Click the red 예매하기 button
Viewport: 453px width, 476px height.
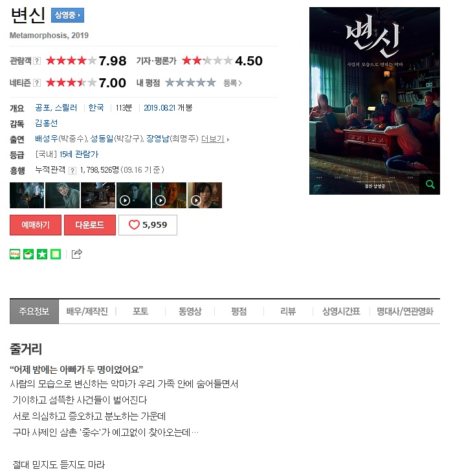coord(36,225)
